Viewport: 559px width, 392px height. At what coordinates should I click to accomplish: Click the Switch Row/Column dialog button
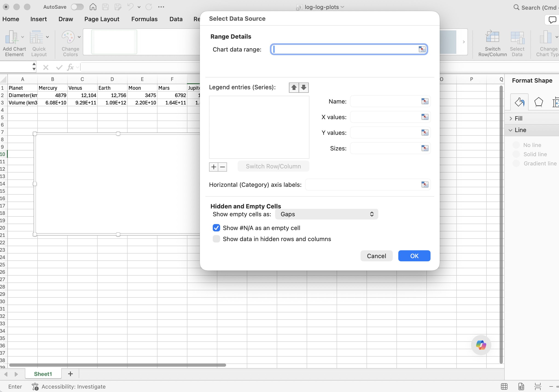click(273, 166)
